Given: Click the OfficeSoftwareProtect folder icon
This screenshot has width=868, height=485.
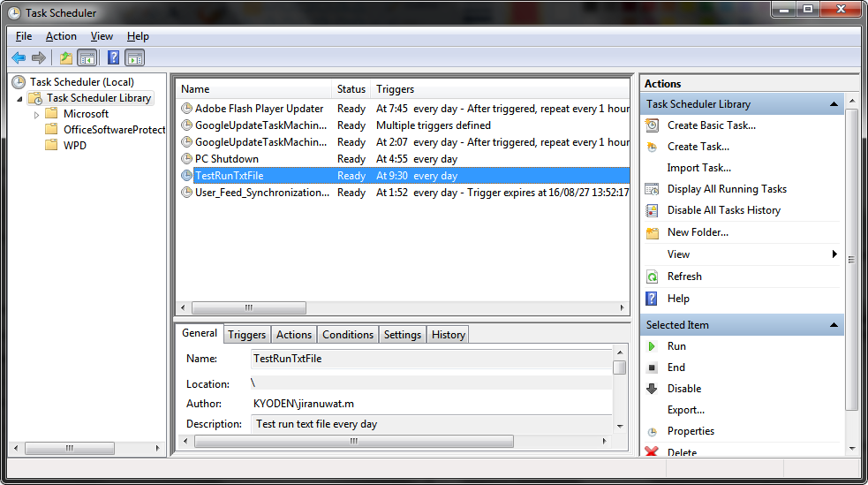Looking at the screenshot, I should pos(51,129).
